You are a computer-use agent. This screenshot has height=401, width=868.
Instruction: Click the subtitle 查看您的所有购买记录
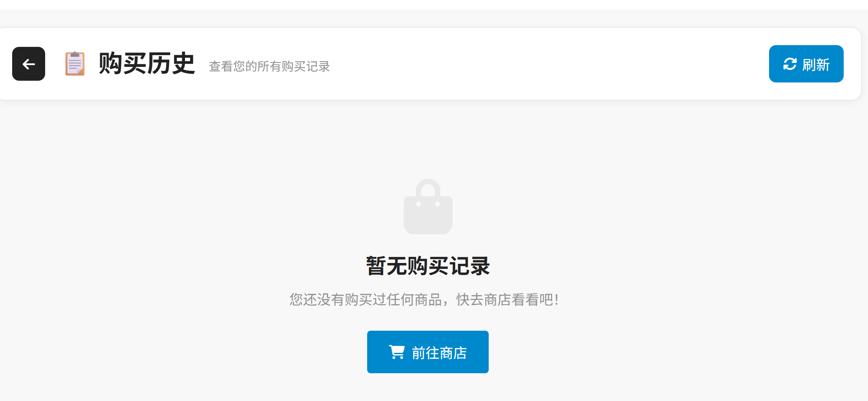point(270,66)
